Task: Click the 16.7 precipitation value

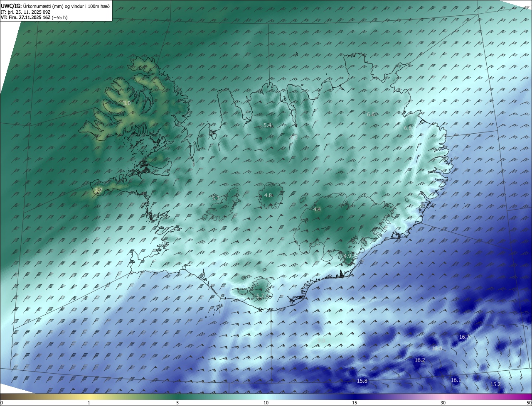Action: point(464,337)
